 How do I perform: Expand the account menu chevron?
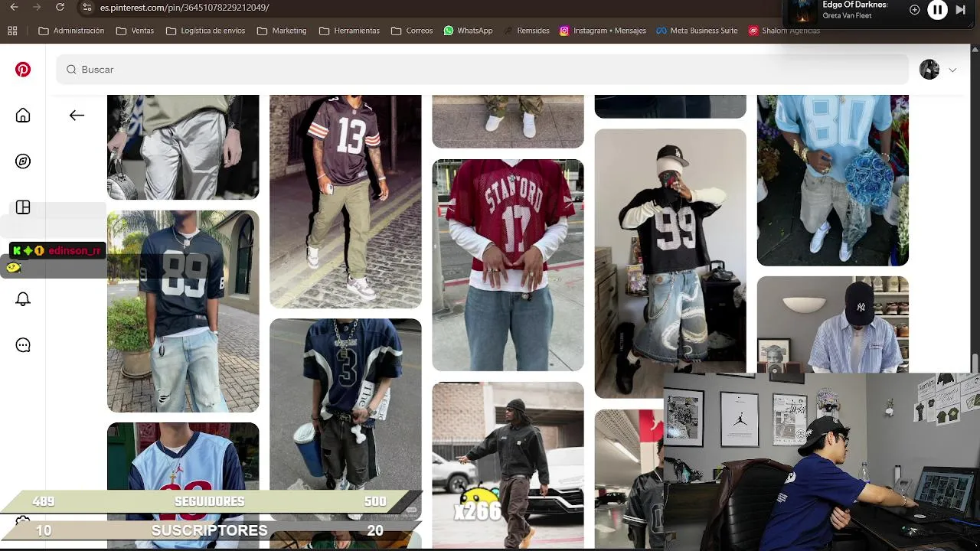point(952,70)
